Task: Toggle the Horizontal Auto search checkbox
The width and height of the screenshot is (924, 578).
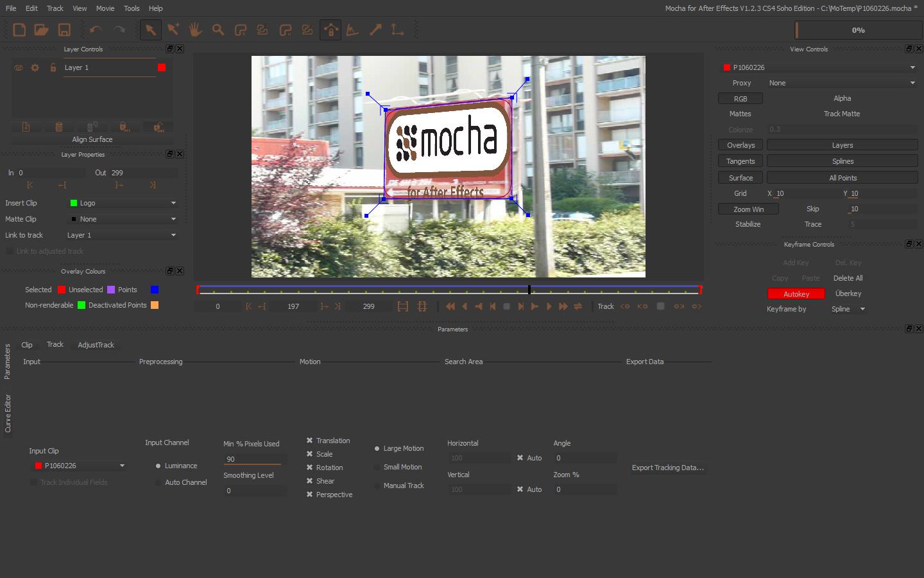Action: tap(520, 458)
